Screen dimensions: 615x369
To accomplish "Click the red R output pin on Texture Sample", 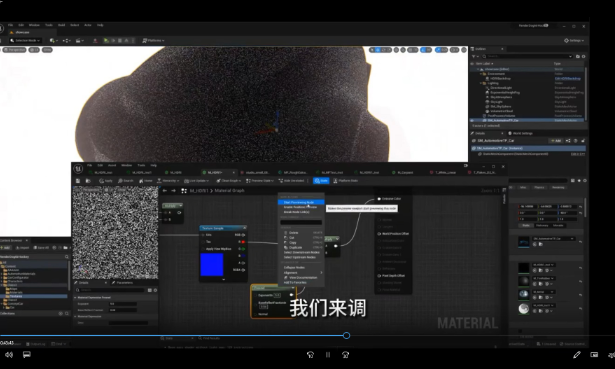I will coord(244,242).
